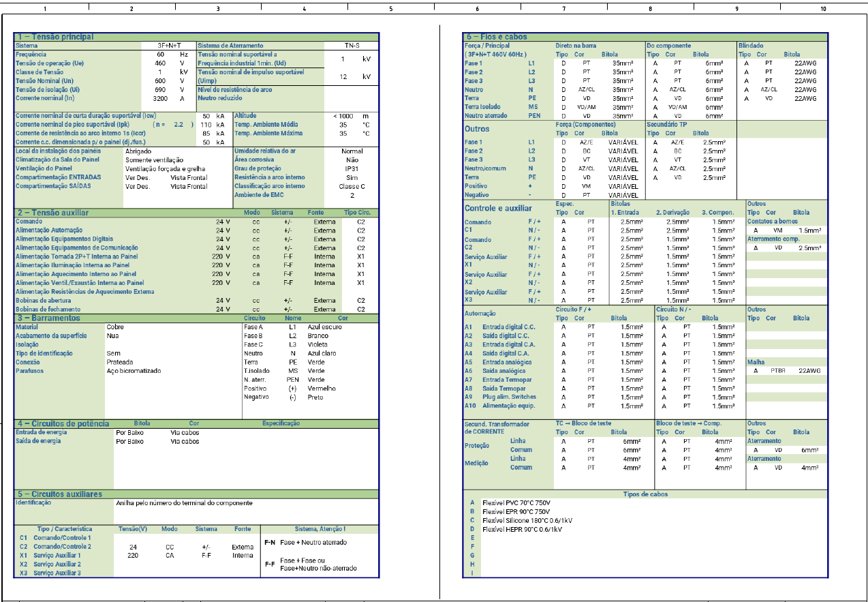Select the Fase 1 bitola 35mm² cell
The image size is (868, 602).
[623, 63]
